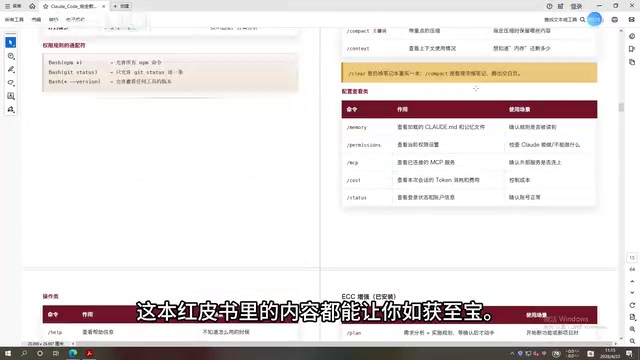Screen dimensions: 640x360
Task: Open the taskbar clock and date
Action: coord(610,353)
